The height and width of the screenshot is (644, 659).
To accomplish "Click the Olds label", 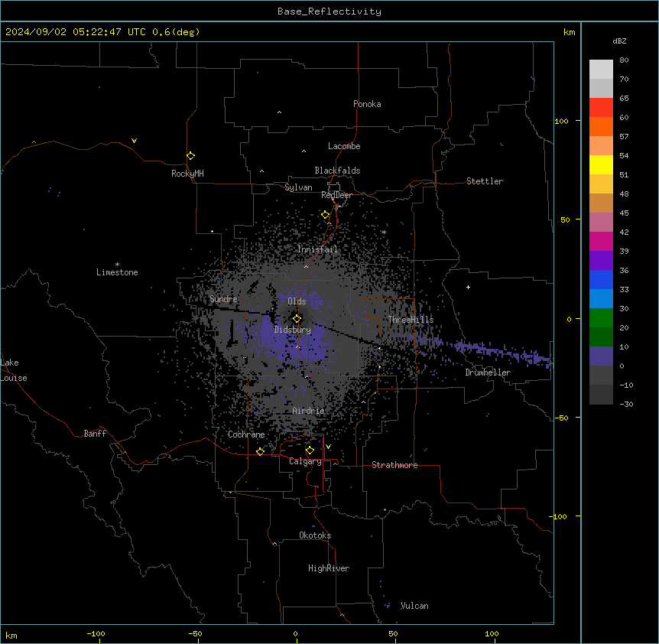I will 297,301.
